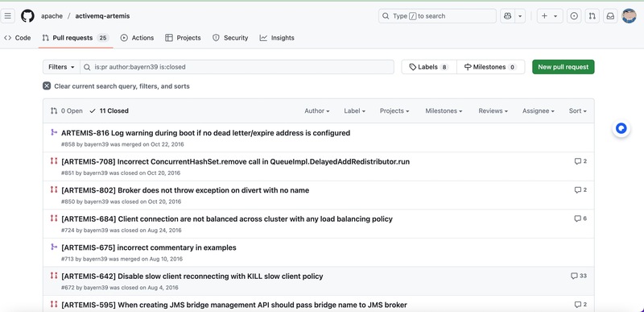
Task: Click the closed PR icon beside ARTEMIS-642
Action: [54, 276]
